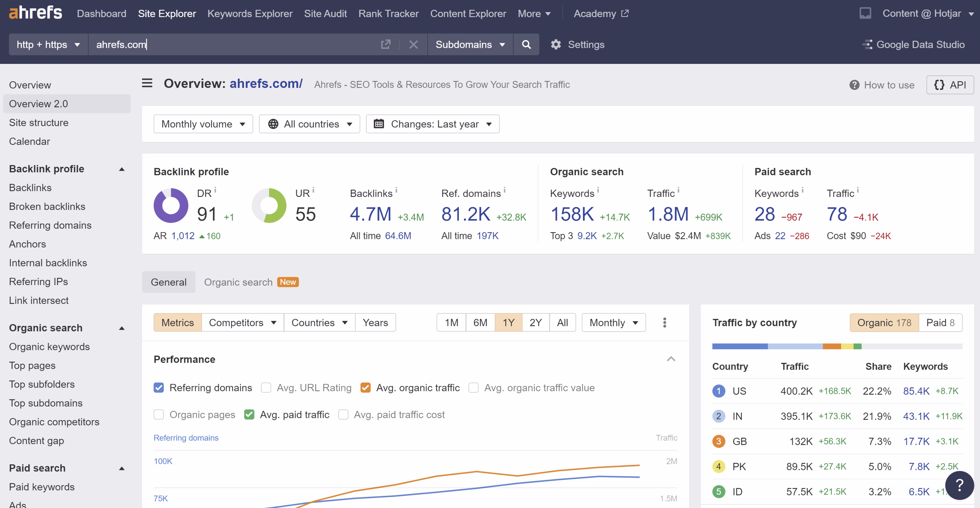The image size is (980, 508).
Task: Toggle the hamburger sidebar menu icon
Action: [x=147, y=83]
